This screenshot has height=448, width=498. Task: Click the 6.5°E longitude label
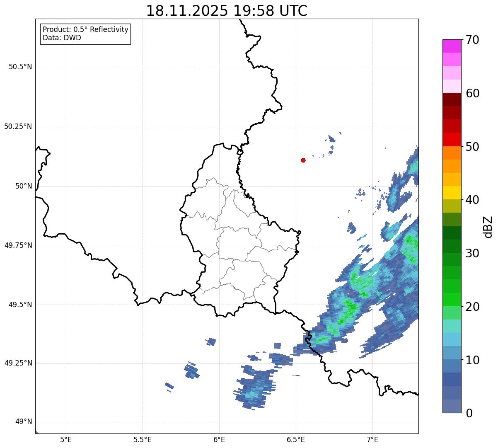tap(296, 439)
